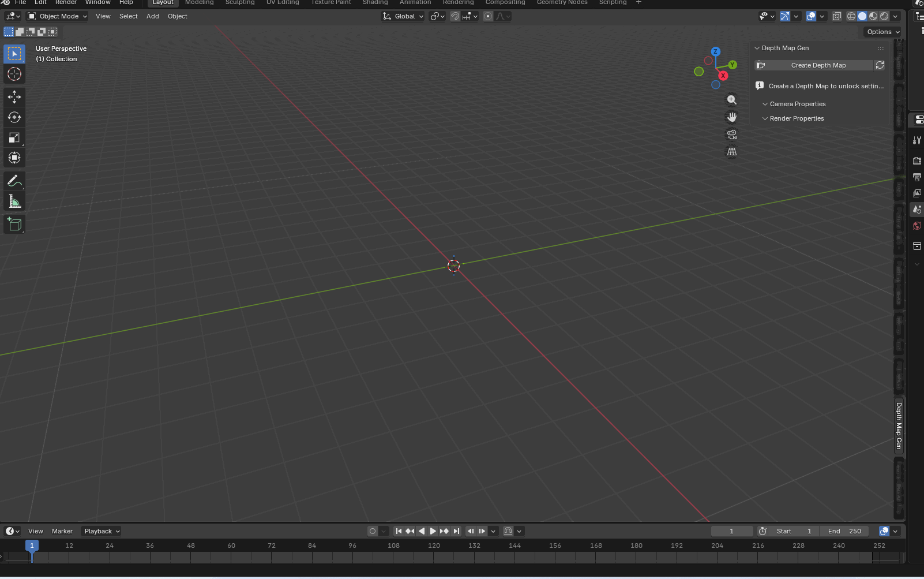The width and height of the screenshot is (924, 579).
Task: Select the Scale tool
Action: tap(14, 137)
